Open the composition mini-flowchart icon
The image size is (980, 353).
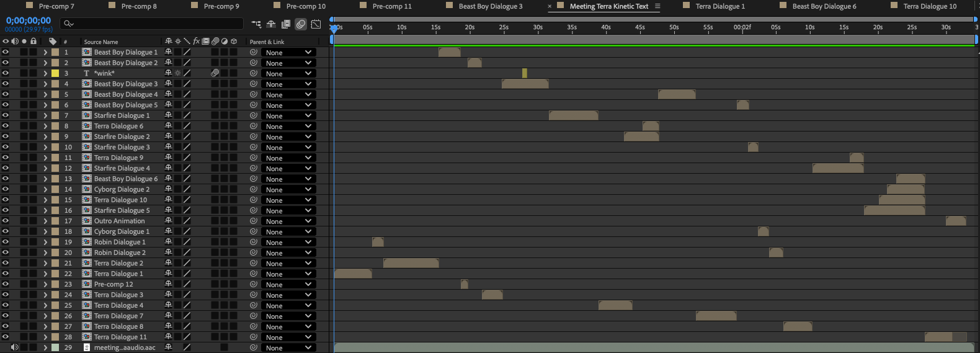[x=256, y=24]
